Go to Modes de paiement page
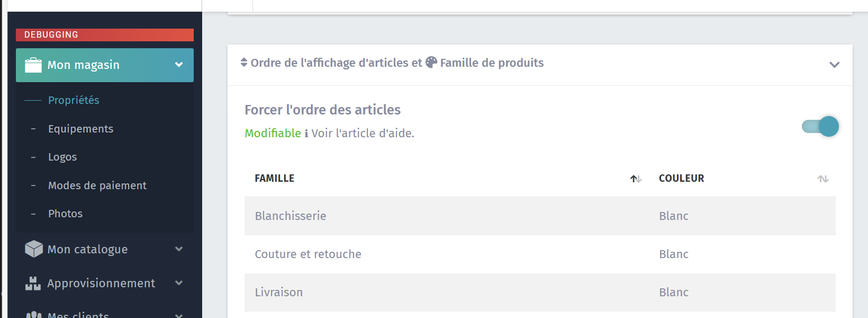 coord(97,185)
